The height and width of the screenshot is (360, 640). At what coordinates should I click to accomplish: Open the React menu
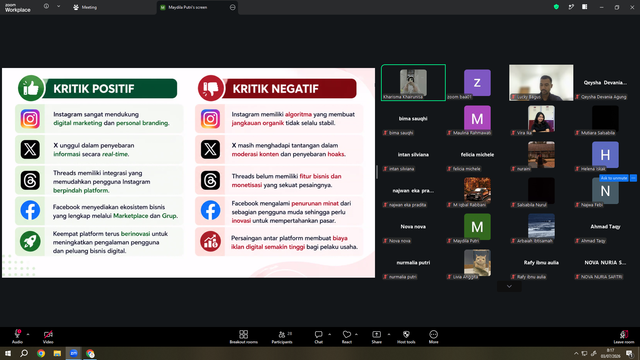[x=347, y=337]
